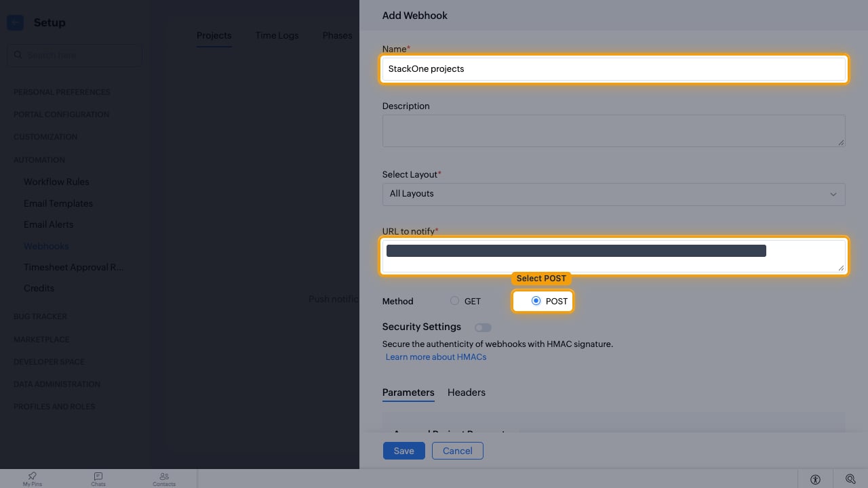Expand Profiles and Roles section
The height and width of the screenshot is (488, 868).
54,407
